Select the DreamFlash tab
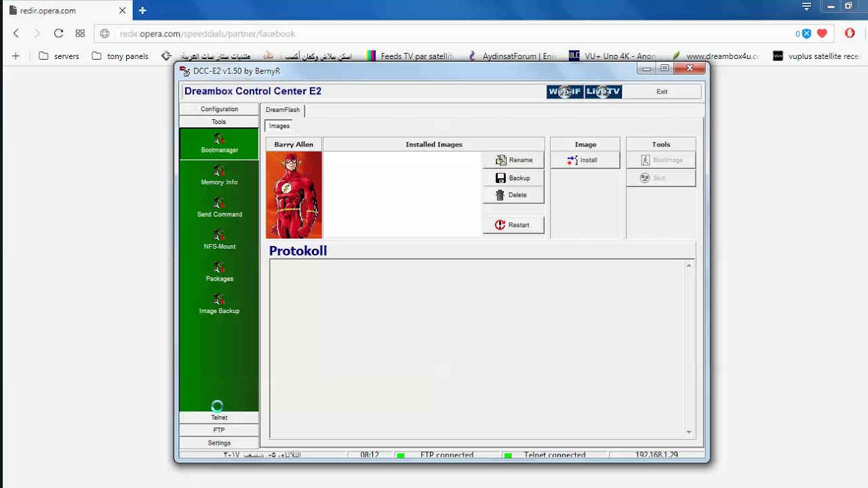This screenshot has width=868, height=488. pos(283,110)
